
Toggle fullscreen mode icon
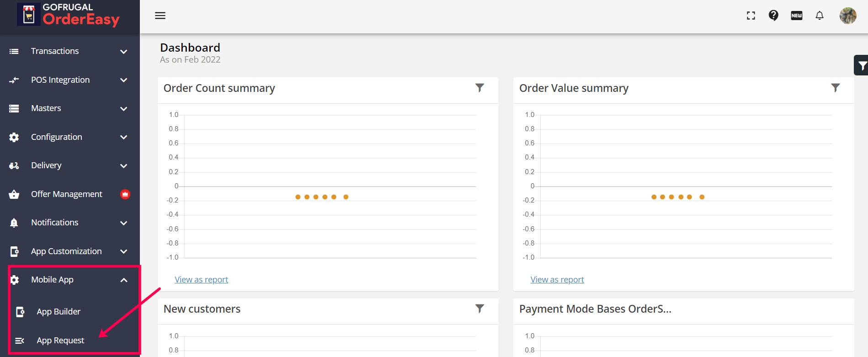tap(751, 16)
